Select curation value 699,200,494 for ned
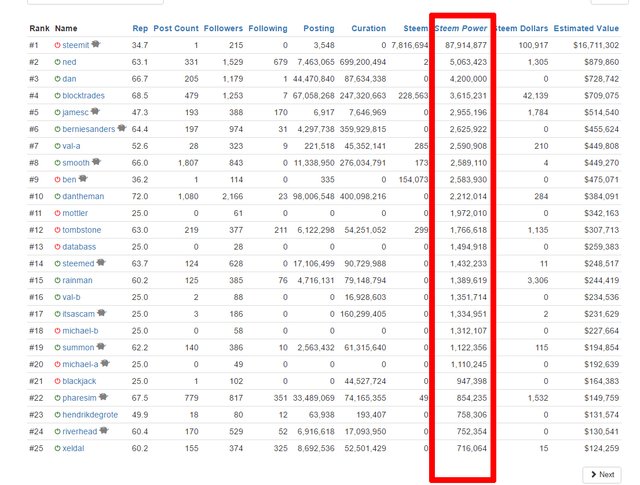This screenshot has width=640, height=485. coord(363,62)
